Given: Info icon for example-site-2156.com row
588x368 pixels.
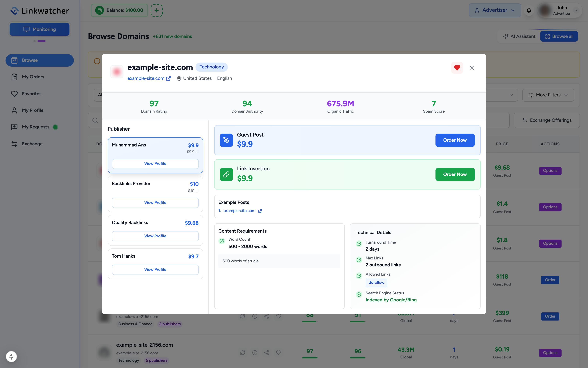Looking at the screenshot, I should tap(255, 353).
